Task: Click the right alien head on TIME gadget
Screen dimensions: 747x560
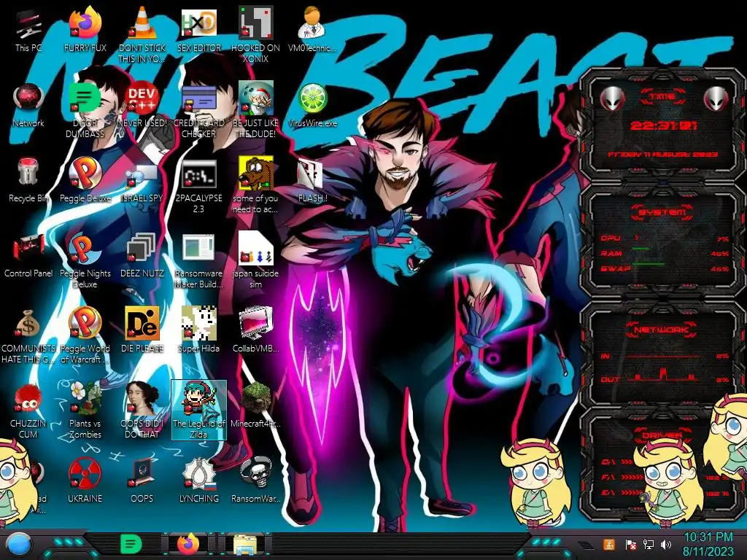Action: click(x=716, y=98)
